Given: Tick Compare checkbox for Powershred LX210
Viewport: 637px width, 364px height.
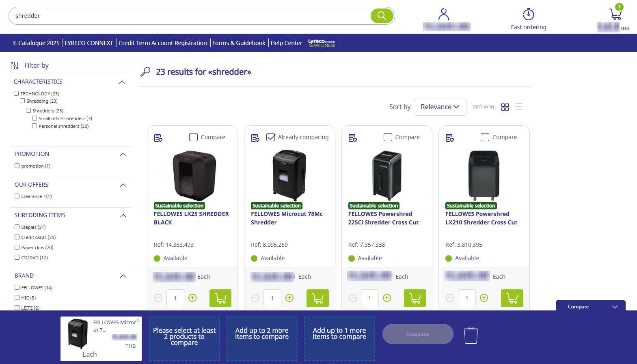Looking at the screenshot, I should 485,137.
